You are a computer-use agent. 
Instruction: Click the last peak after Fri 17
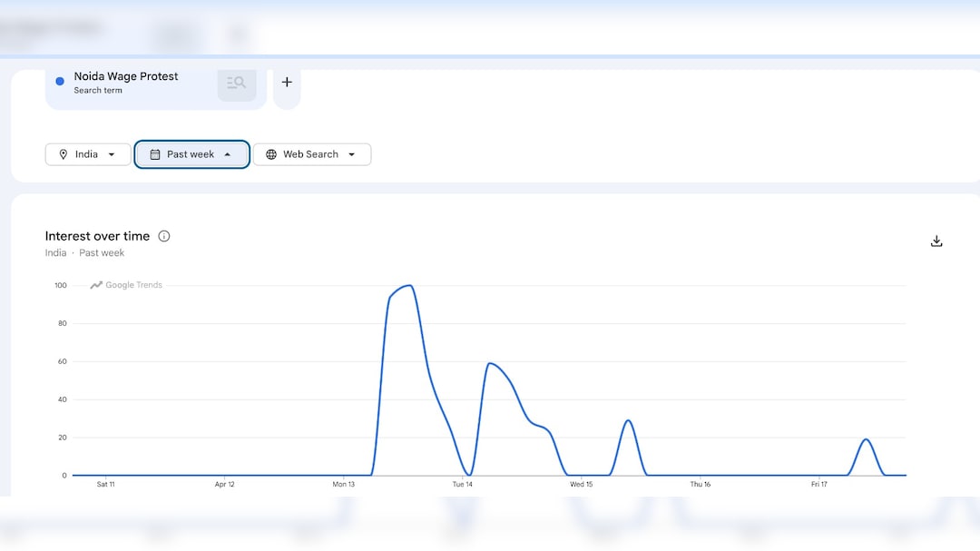point(866,439)
